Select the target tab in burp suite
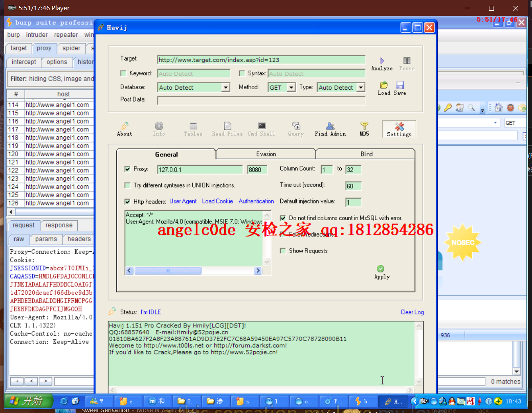 click(x=19, y=48)
